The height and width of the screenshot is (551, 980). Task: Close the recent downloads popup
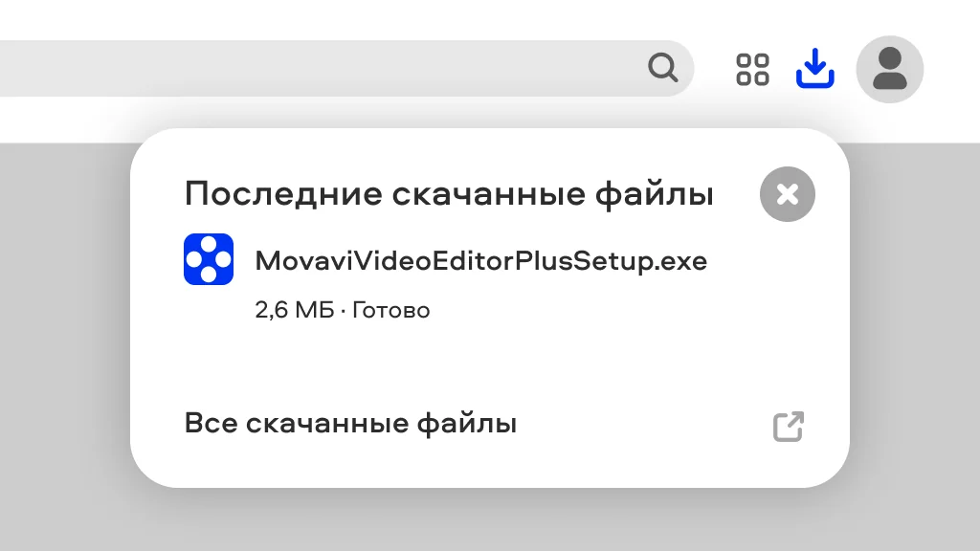pyautogui.click(x=788, y=194)
